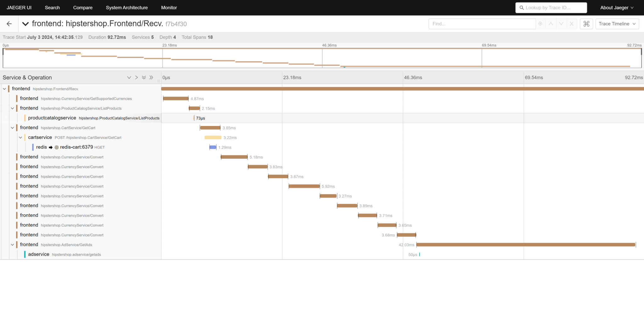
Task: Click the JAEGER UI home link
Action: 19,8
